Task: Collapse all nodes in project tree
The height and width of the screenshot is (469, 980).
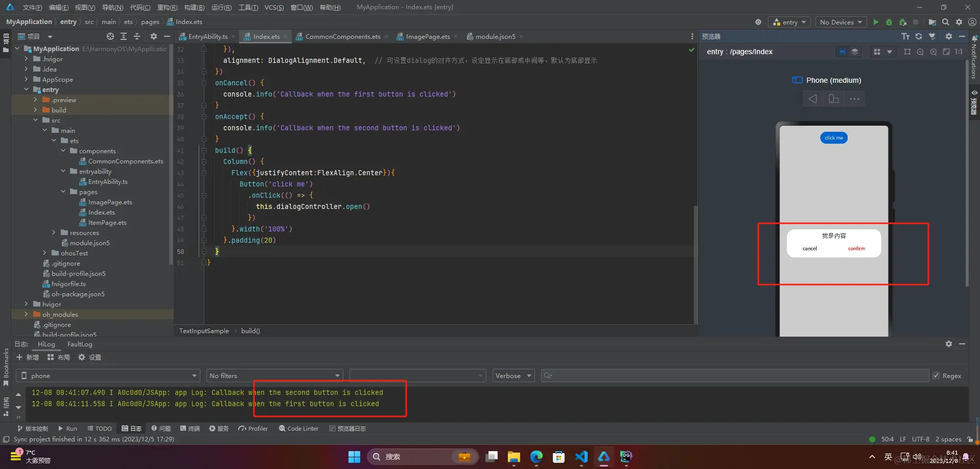Action: point(137,36)
